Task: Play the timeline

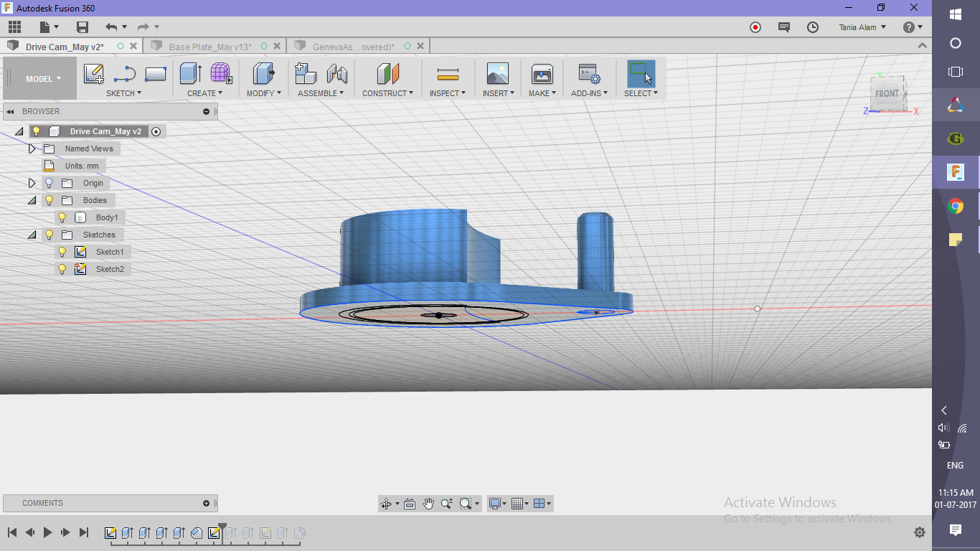Action: [x=47, y=532]
